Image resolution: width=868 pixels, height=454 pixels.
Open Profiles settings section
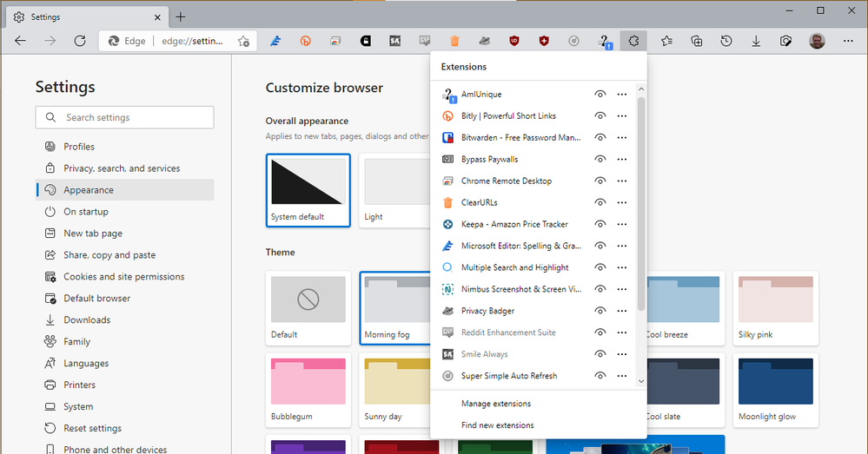tap(125, 147)
